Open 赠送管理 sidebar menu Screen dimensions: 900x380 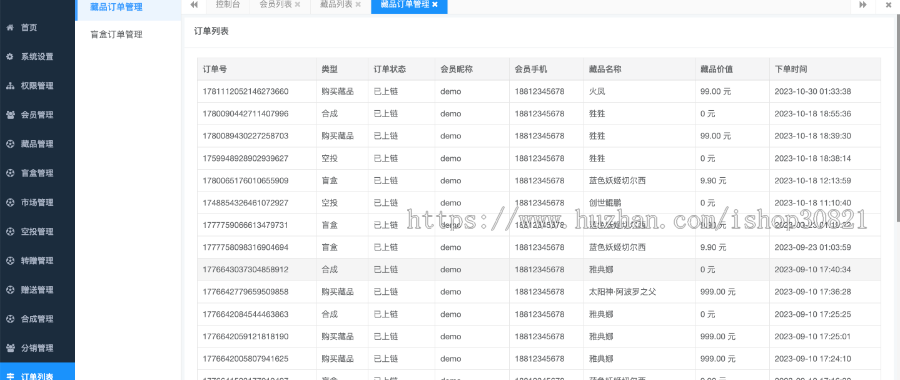(37, 290)
